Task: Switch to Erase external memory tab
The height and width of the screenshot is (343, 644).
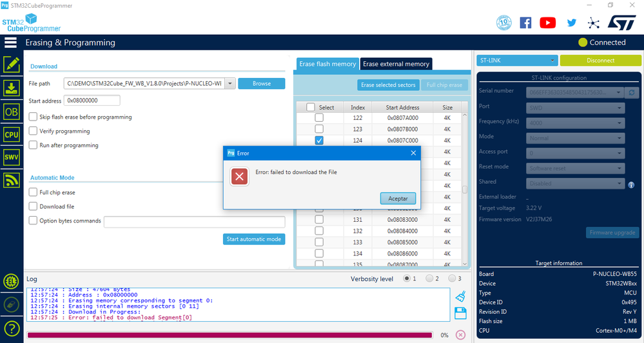Action: pos(396,64)
